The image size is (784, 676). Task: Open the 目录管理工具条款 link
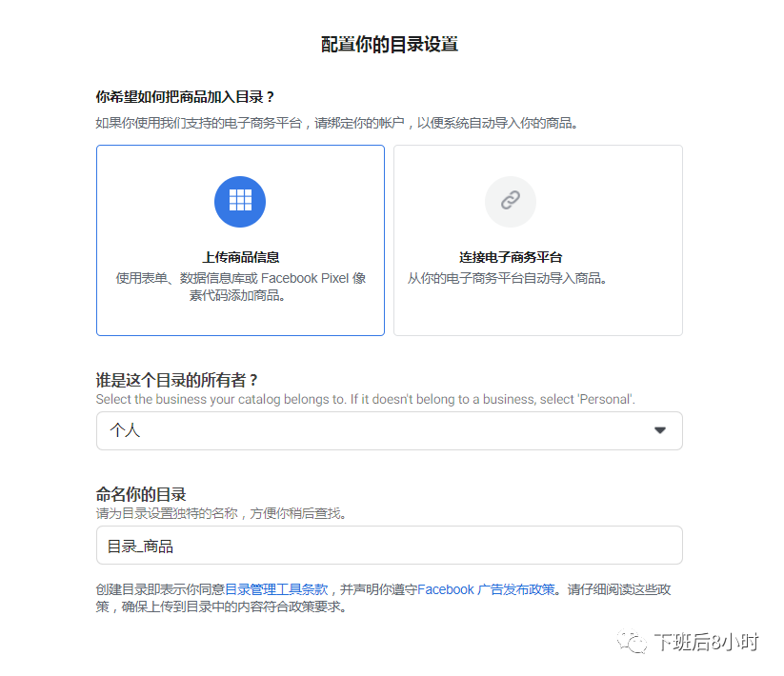[275, 589]
